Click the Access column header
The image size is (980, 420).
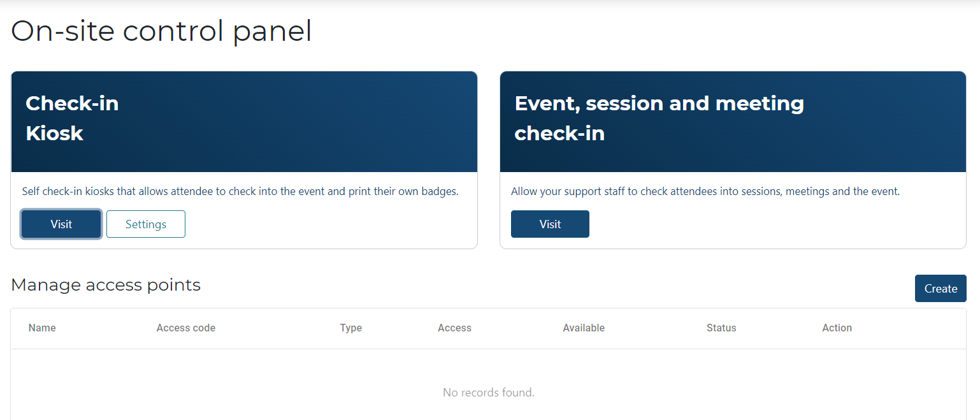coord(454,328)
